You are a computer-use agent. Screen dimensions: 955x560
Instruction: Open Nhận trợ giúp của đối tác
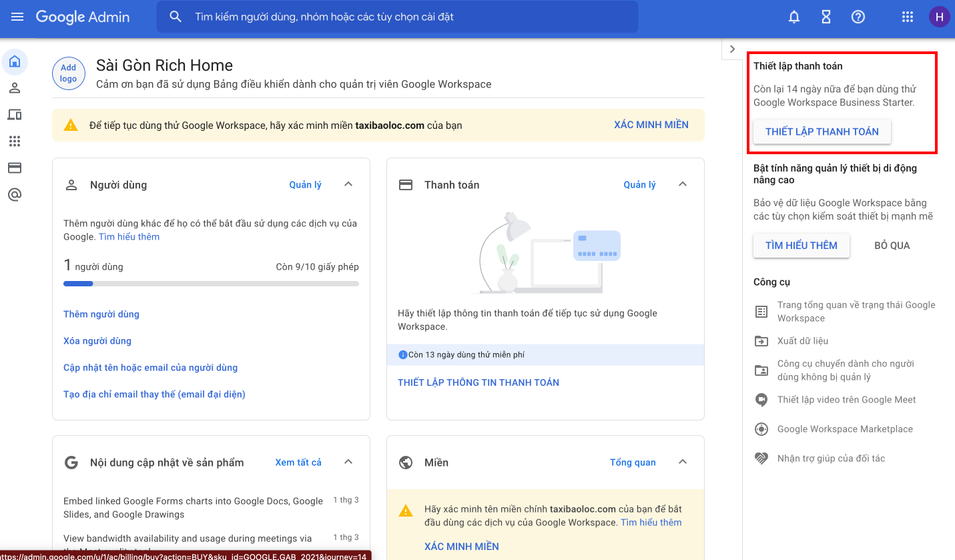click(831, 459)
